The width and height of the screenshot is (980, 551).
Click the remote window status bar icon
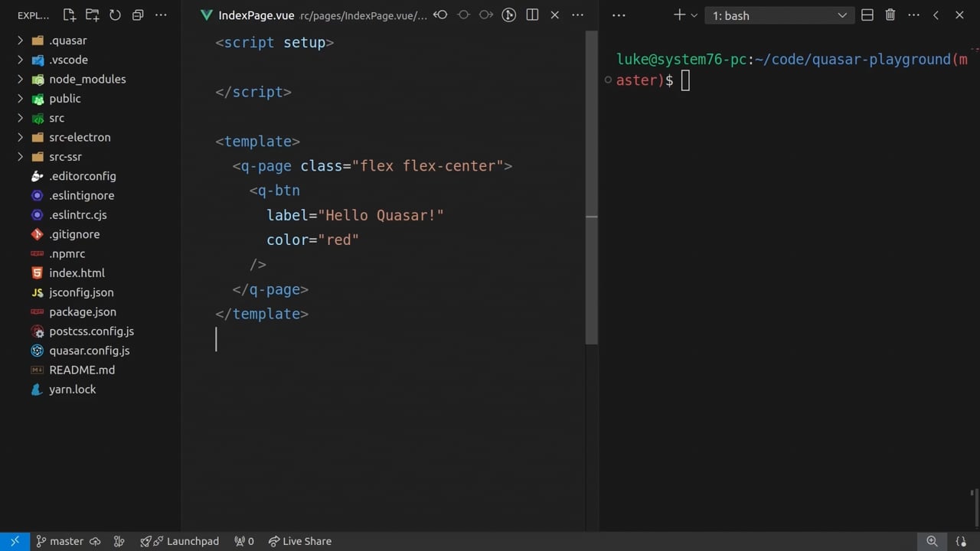(x=15, y=541)
